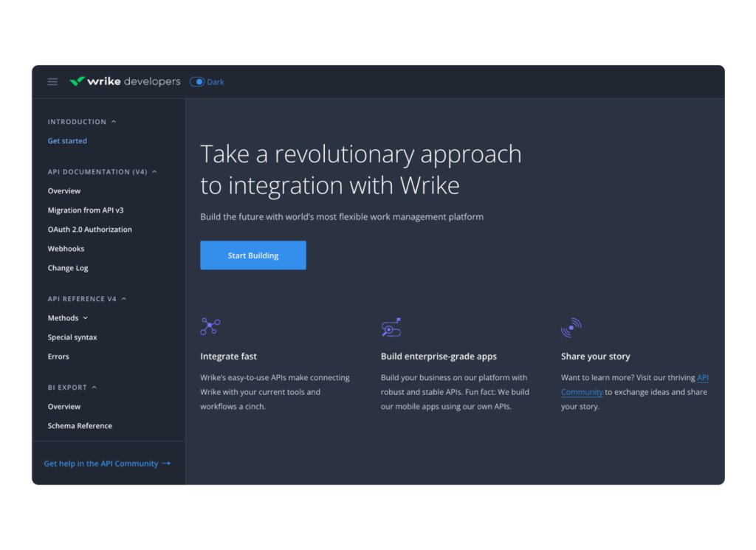Screen dimensions: 756x550
Task: Click the Build enterprise-grade apps icon
Action: coord(391,327)
